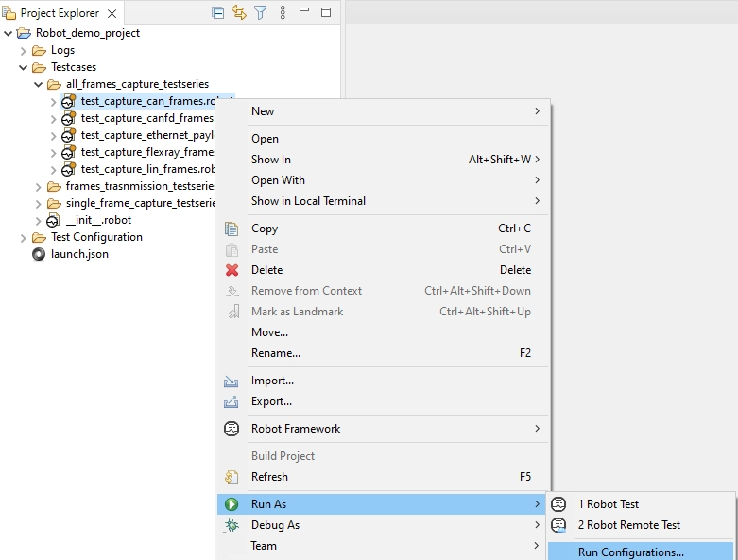Open the View Menu three-dots icon
The width and height of the screenshot is (738, 560).
283,13
